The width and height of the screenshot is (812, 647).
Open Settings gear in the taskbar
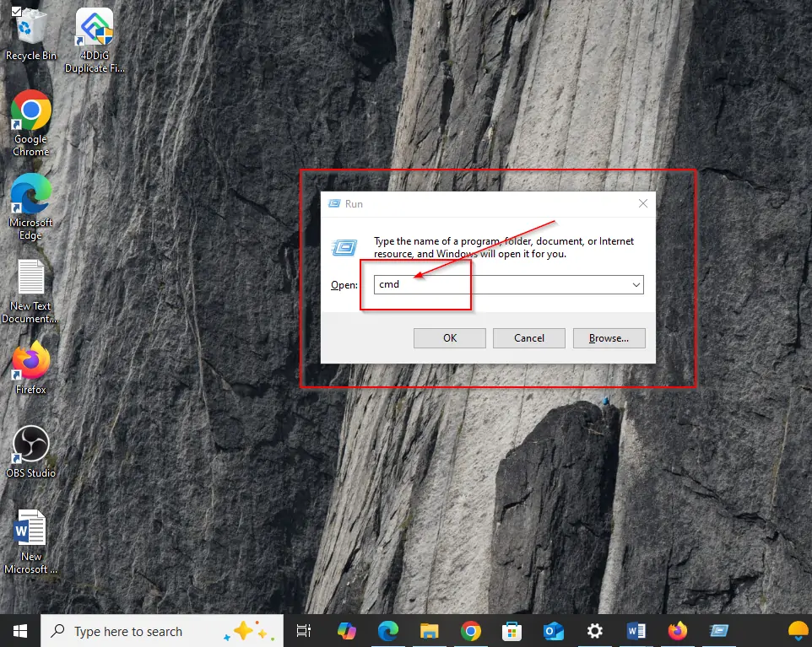pos(595,631)
